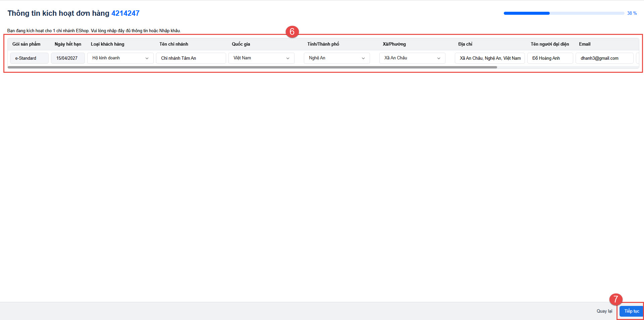The image size is (644, 320).
Task: Click the e-Standard product package field
Action: click(x=29, y=58)
